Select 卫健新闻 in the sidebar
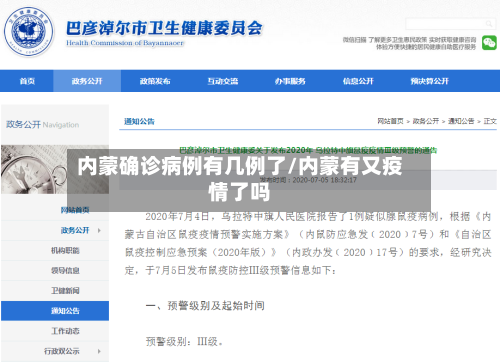Image resolution: width=500 pixels, height=362 pixels. pos(65,291)
